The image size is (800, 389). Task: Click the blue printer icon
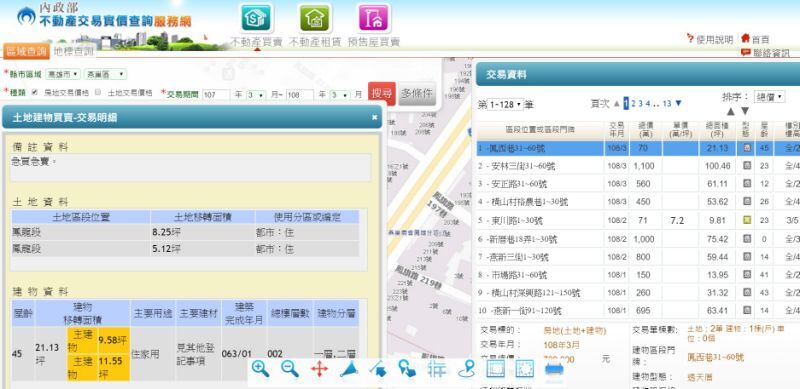554,369
